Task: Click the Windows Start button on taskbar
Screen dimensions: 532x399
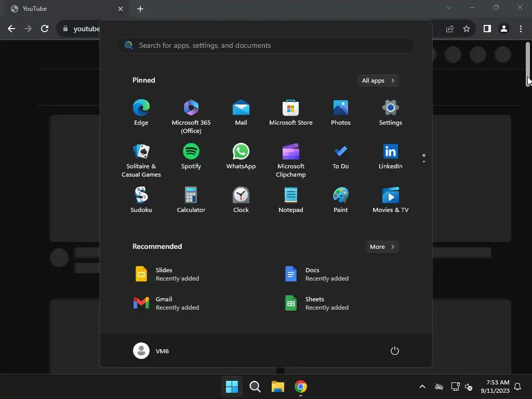Action: click(x=232, y=387)
